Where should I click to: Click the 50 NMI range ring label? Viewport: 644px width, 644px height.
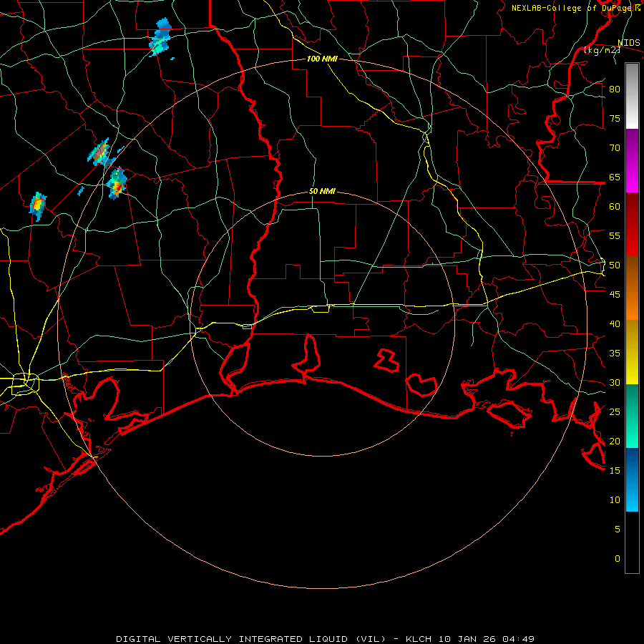[x=322, y=191]
